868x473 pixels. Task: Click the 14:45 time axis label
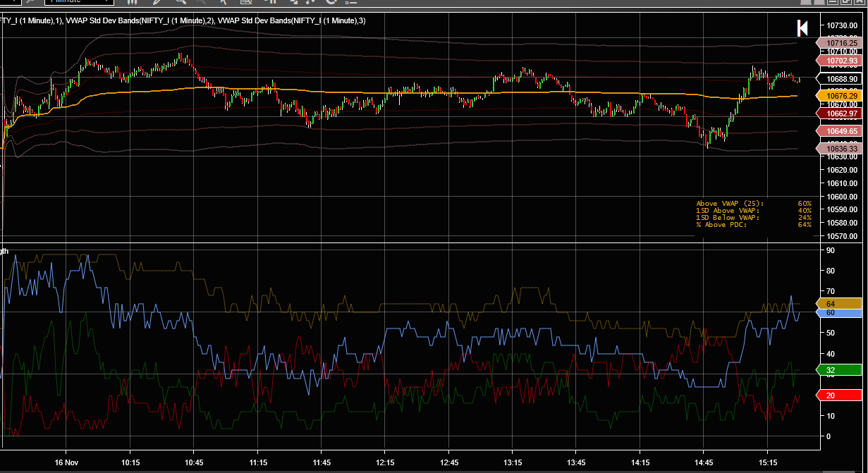point(704,462)
